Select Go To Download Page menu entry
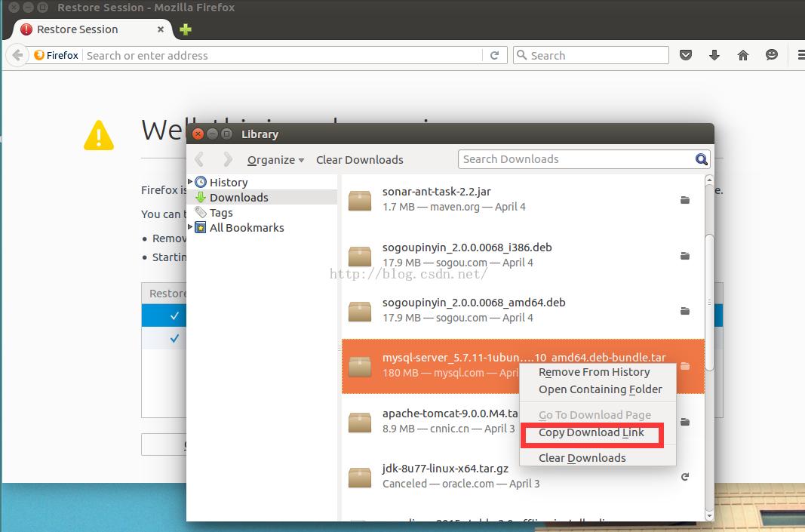This screenshot has height=532, width=805. tap(598, 415)
